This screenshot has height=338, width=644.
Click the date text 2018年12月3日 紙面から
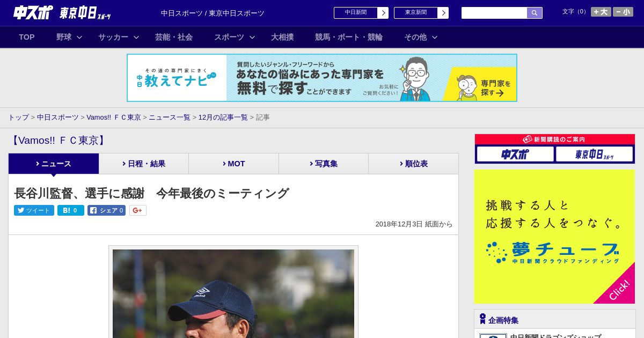pos(414,224)
